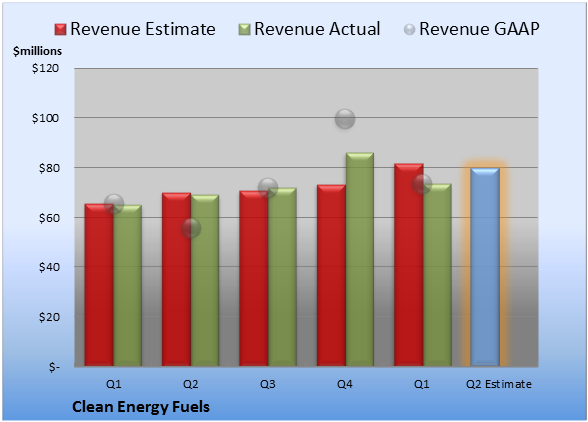Click the '$millions' axis unit label

(x=37, y=51)
